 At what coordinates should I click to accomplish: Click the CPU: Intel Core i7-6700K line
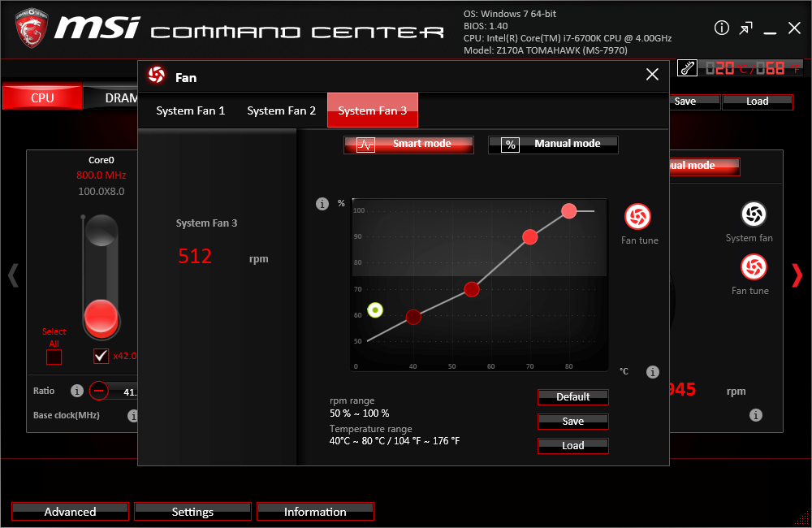(568, 38)
